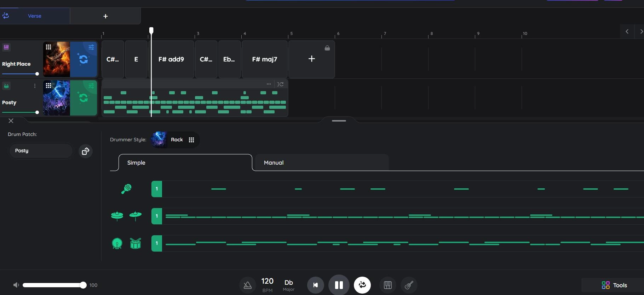This screenshot has height=295, width=644.
Task: Click the grid icon next to Rock
Action: (191, 140)
